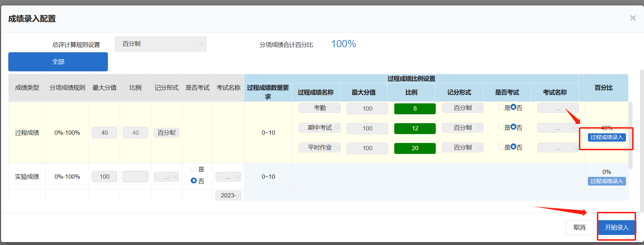Select the 全部 tab
The image size is (644, 245).
pyautogui.click(x=58, y=62)
